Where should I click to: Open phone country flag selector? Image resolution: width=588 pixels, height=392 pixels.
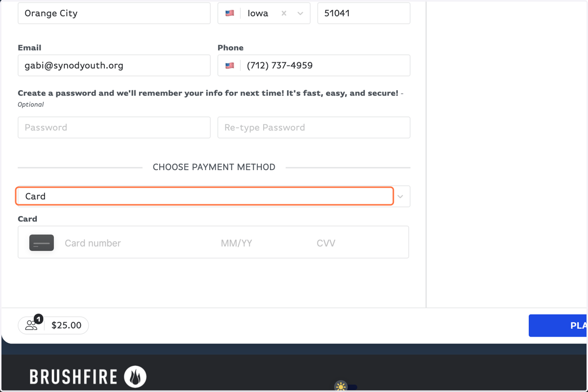pos(229,65)
